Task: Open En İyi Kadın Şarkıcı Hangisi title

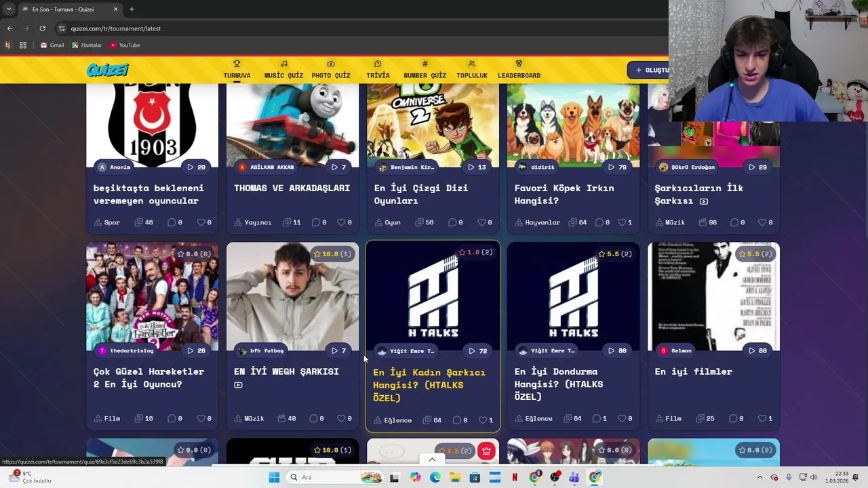Action: (x=429, y=385)
